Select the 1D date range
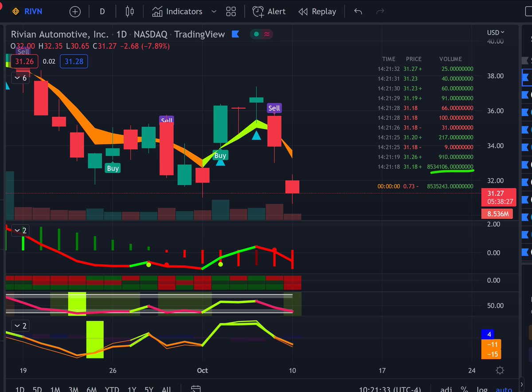 tap(20, 389)
